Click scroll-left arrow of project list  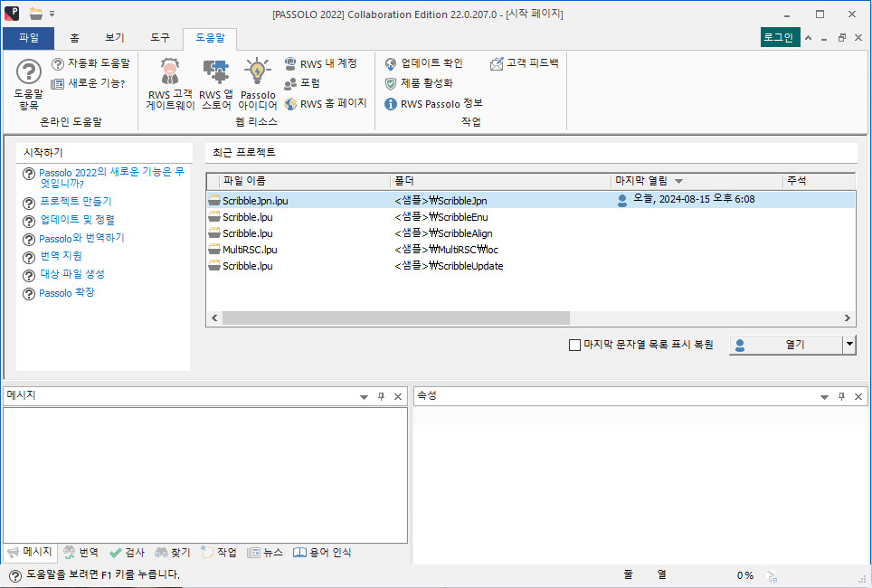coord(214,318)
